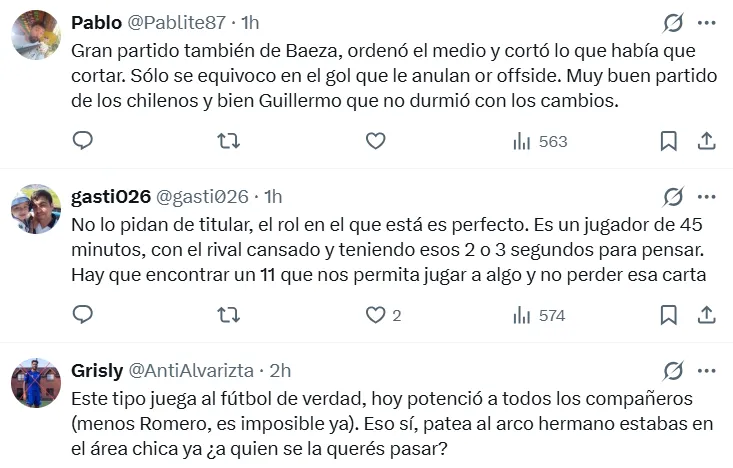Retweet Pablo's post about Baeza
This screenshot has width=733, height=468.
[x=229, y=141]
